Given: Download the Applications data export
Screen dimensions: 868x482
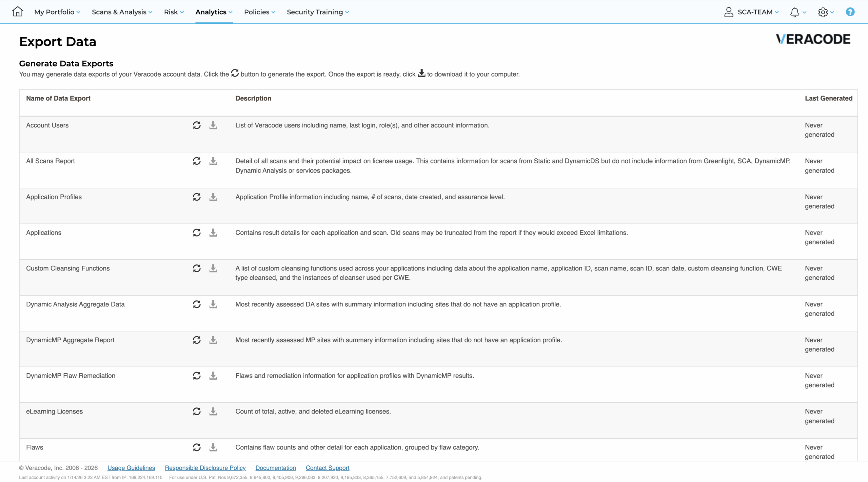Looking at the screenshot, I should coord(213,233).
